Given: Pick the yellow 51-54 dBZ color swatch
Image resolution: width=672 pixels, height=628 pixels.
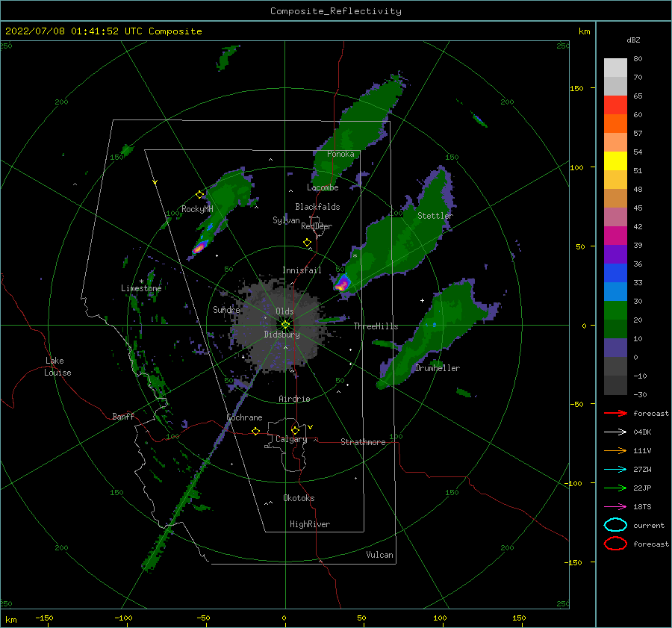Looking at the screenshot, I should tap(615, 161).
